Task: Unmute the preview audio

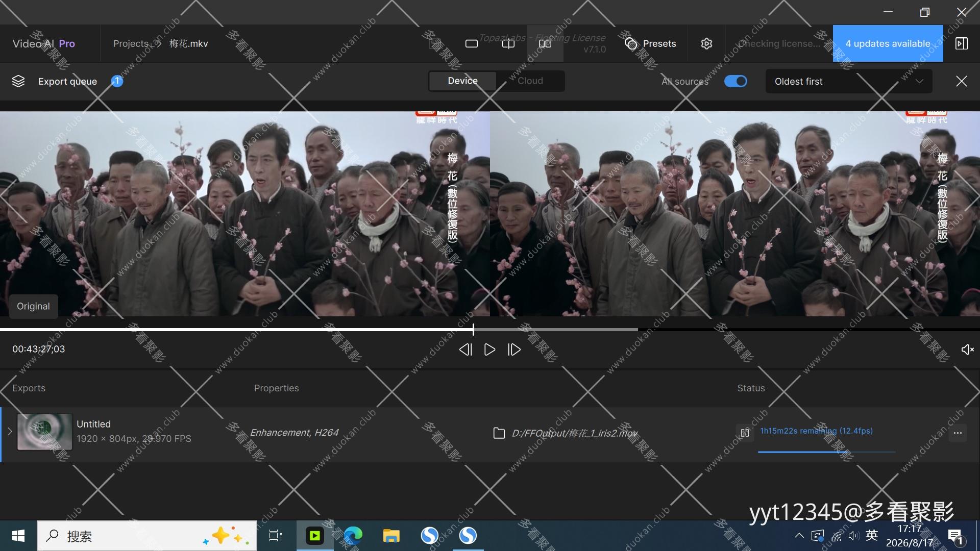Action: click(967, 349)
